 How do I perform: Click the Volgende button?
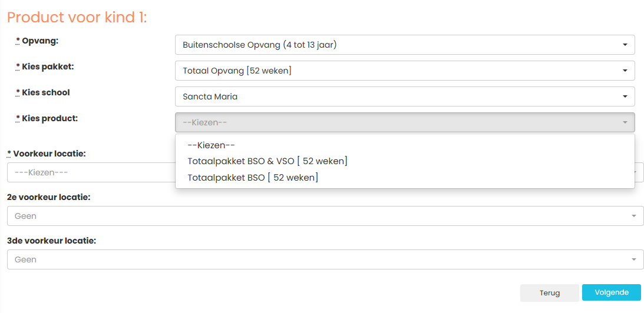click(x=612, y=292)
